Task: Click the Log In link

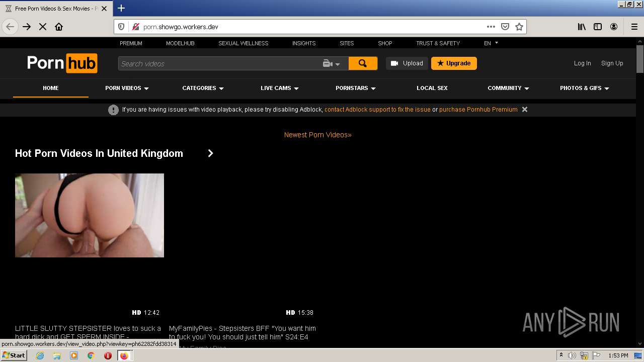Action: [583, 63]
